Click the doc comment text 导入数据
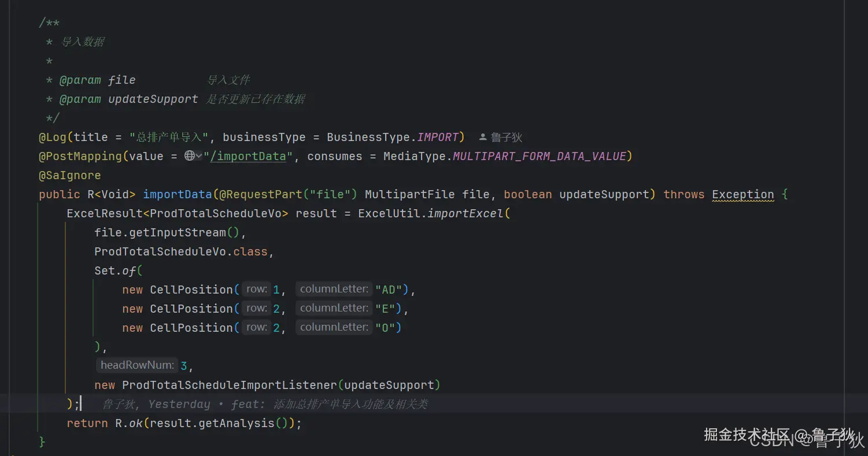Image resolution: width=868 pixels, height=456 pixels. [83, 42]
